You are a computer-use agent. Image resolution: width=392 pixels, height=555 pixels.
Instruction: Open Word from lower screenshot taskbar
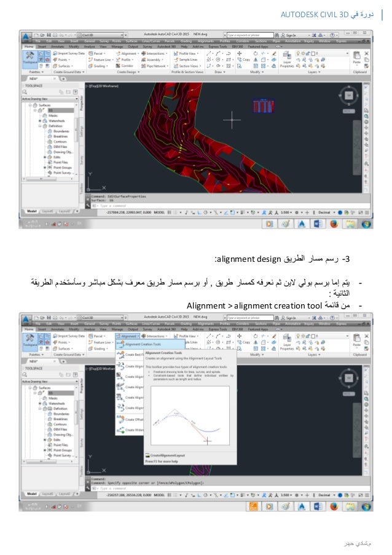(x=318, y=506)
